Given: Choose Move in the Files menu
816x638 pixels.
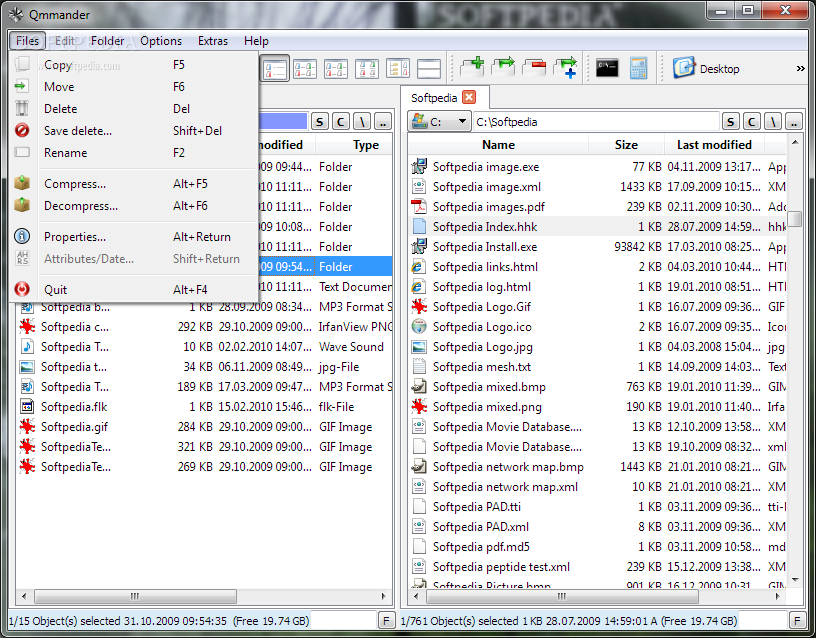Looking at the screenshot, I should pyautogui.click(x=133, y=86).
